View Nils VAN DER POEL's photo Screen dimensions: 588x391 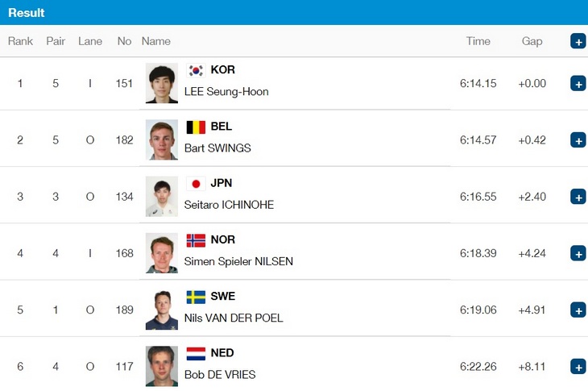162,310
